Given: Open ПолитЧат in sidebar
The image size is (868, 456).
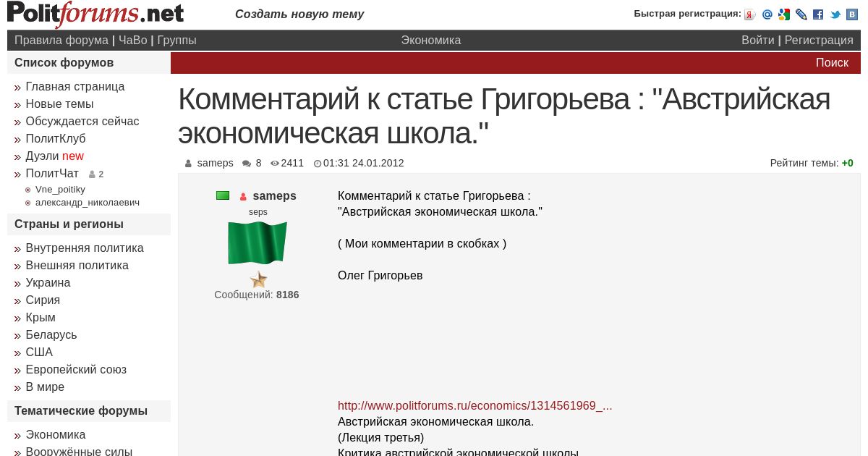Looking at the screenshot, I should click(52, 174).
